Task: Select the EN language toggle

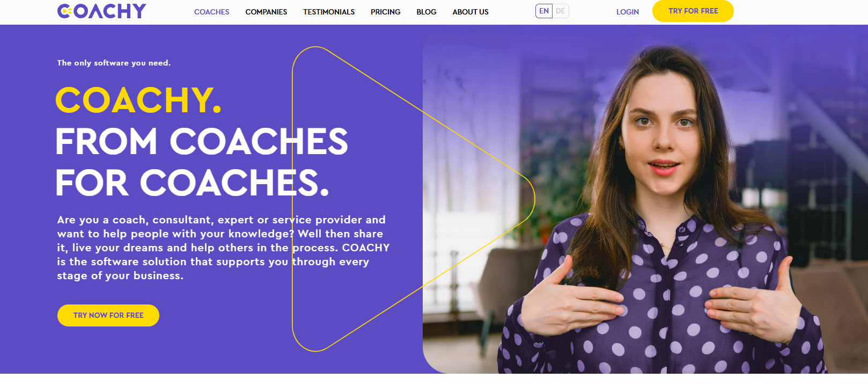Action: (544, 11)
